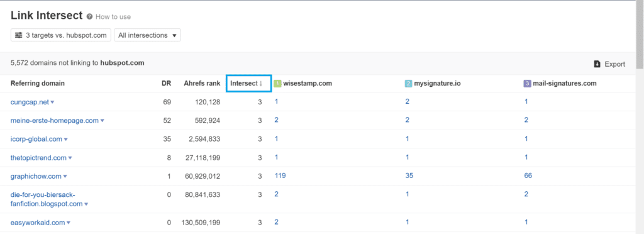Expand the cungcap.net domain arrow
This screenshot has height=234, width=644.
[x=53, y=103]
